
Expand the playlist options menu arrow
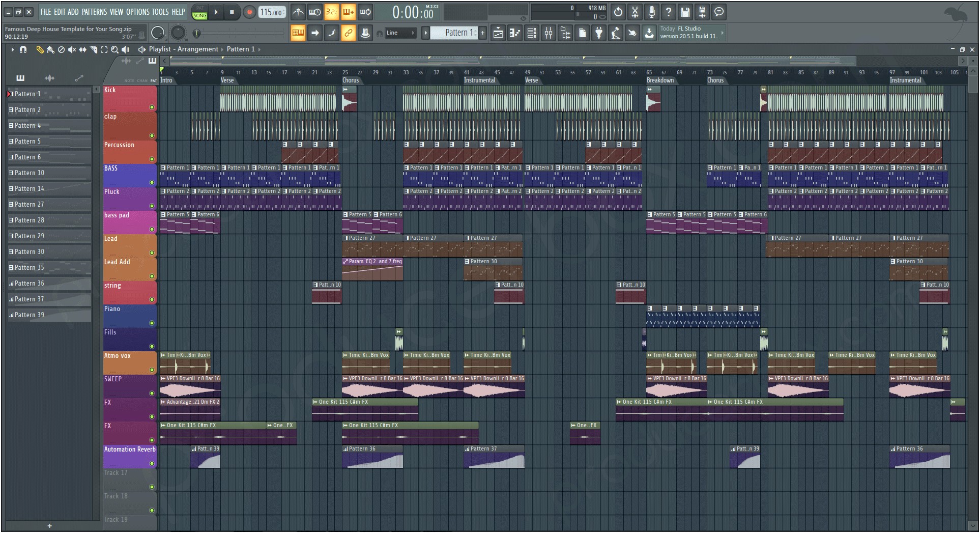[12, 49]
